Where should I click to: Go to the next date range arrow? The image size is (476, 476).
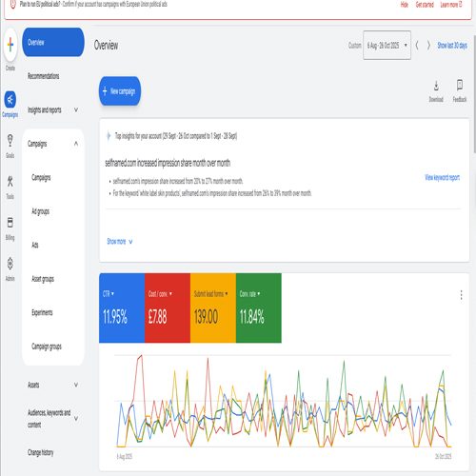tap(428, 45)
